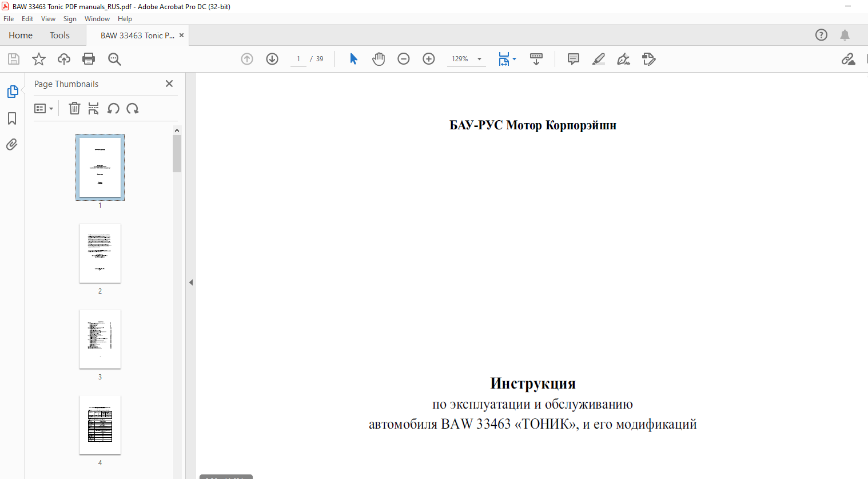The image size is (868, 479).
Task: Collapse the navigation pane arrow
Action: tap(191, 282)
